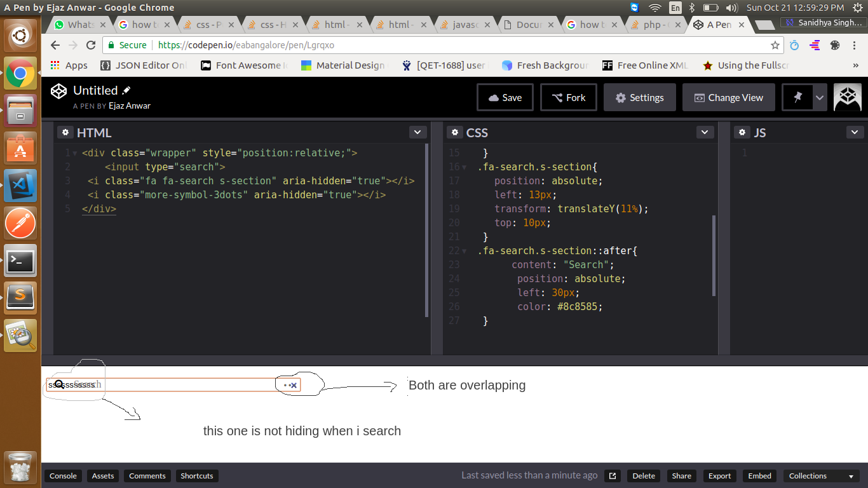Viewport: 868px width, 488px height.
Task: Export the pen
Action: pos(719,476)
